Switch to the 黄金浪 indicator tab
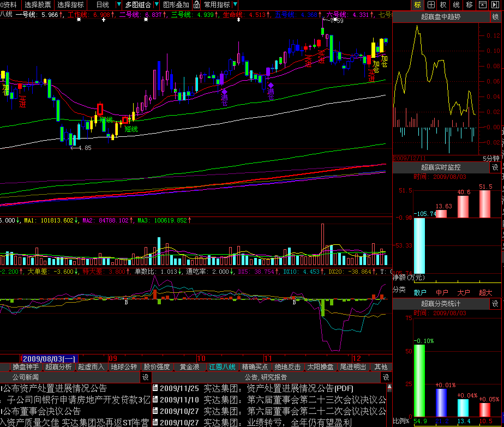 pyautogui.click(x=190, y=367)
